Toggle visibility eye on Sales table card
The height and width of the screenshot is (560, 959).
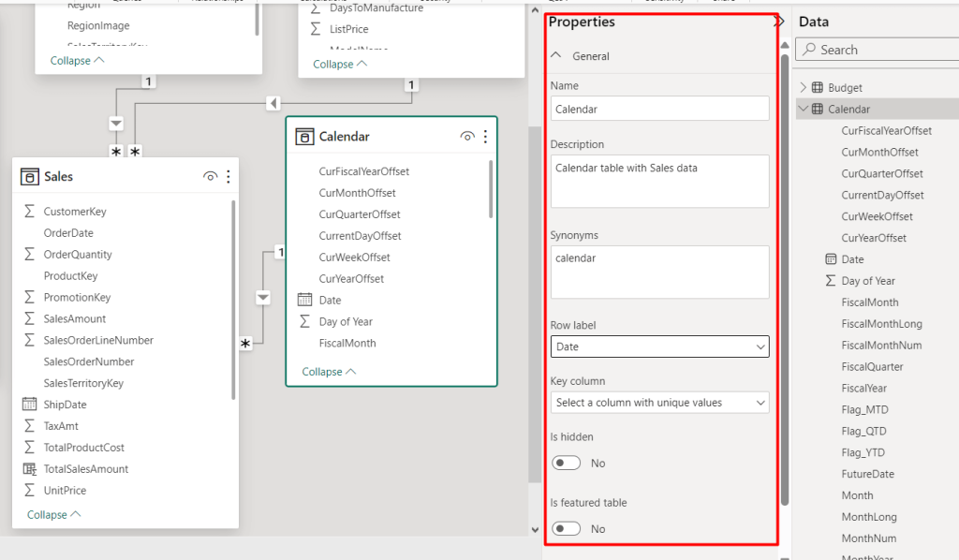coord(210,177)
